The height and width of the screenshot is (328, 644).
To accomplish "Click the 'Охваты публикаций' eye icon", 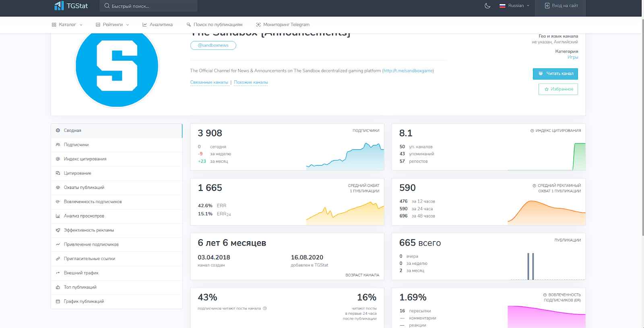I will tap(58, 188).
